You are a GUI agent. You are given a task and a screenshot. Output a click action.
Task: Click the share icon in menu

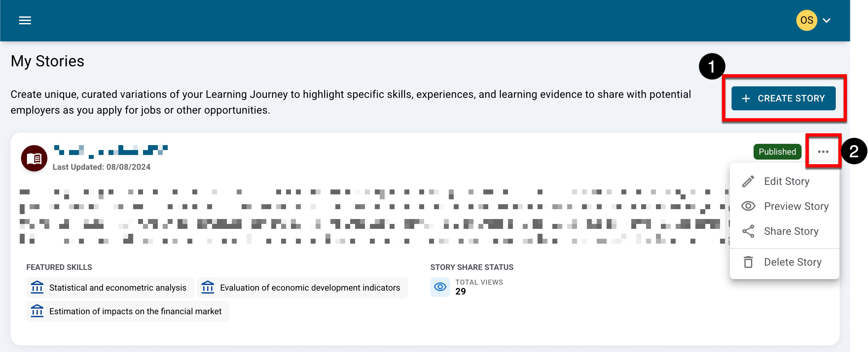[748, 231]
